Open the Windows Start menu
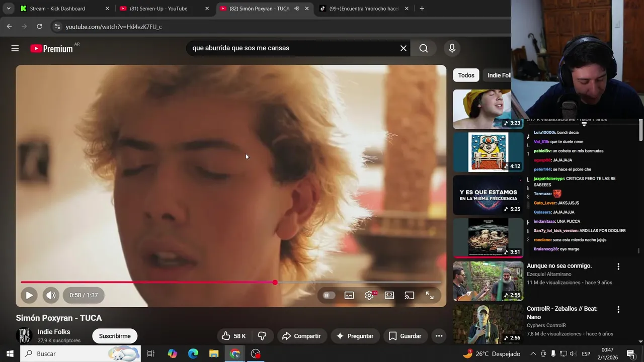Image resolution: width=644 pixels, height=362 pixels. pos(10,353)
